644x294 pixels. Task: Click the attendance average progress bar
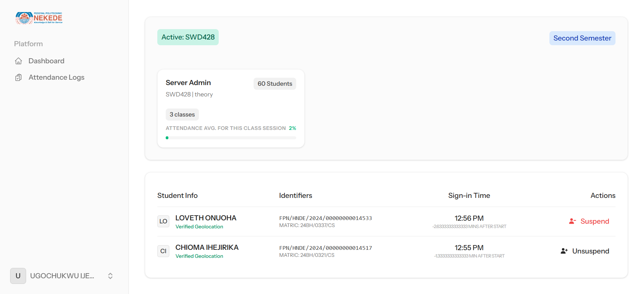click(x=231, y=138)
